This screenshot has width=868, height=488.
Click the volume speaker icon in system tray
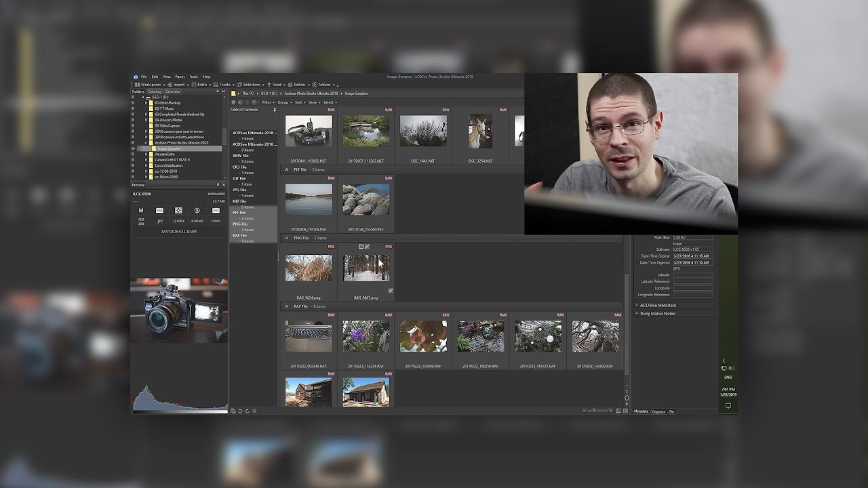731,368
